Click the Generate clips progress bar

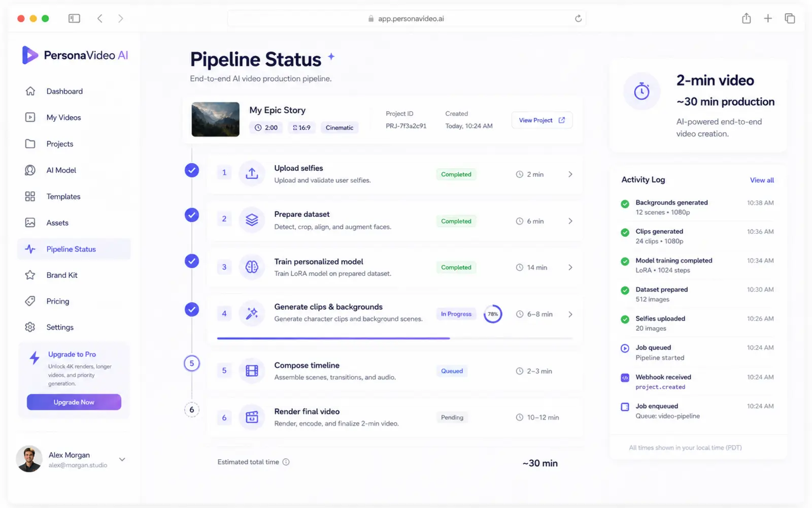click(x=395, y=338)
